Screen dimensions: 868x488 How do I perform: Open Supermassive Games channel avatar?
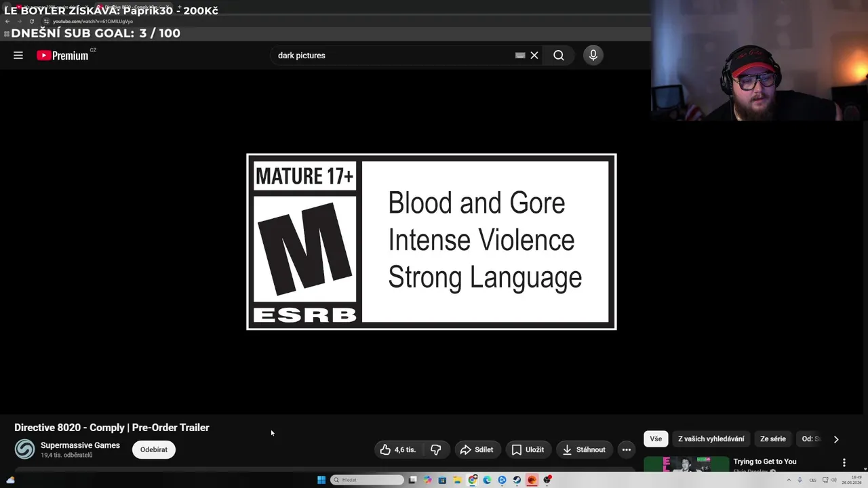click(25, 449)
